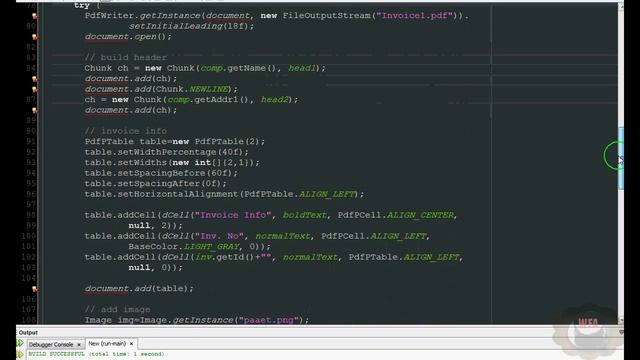The width and height of the screenshot is (640, 360).
Task: Click hint icon beside document.add(ch) under getName chunk
Action: (x=35, y=79)
